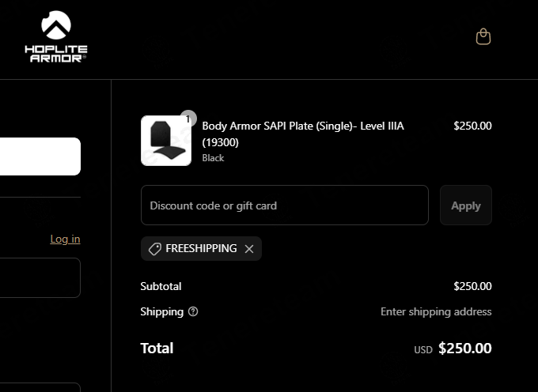Viewport: 538px width, 392px height.
Task: Click the Hoplite Armor logo
Action: coord(55,36)
